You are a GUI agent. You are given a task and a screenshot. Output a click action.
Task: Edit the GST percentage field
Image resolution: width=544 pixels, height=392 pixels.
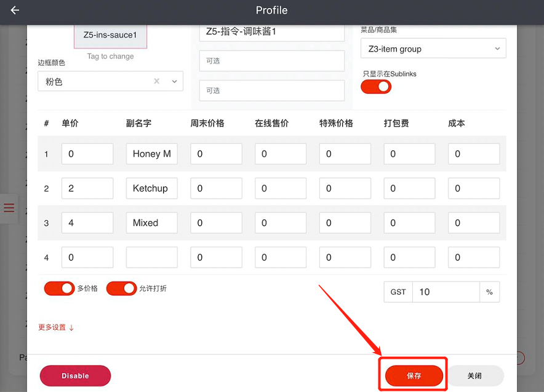446,292
